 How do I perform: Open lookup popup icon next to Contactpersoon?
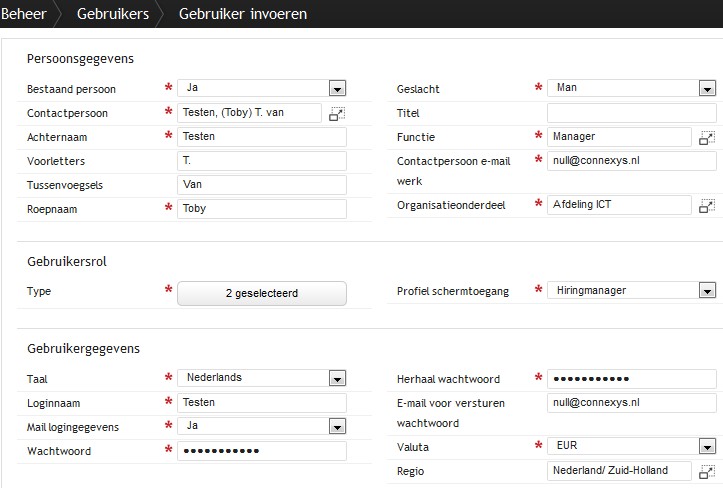[337, 114]
